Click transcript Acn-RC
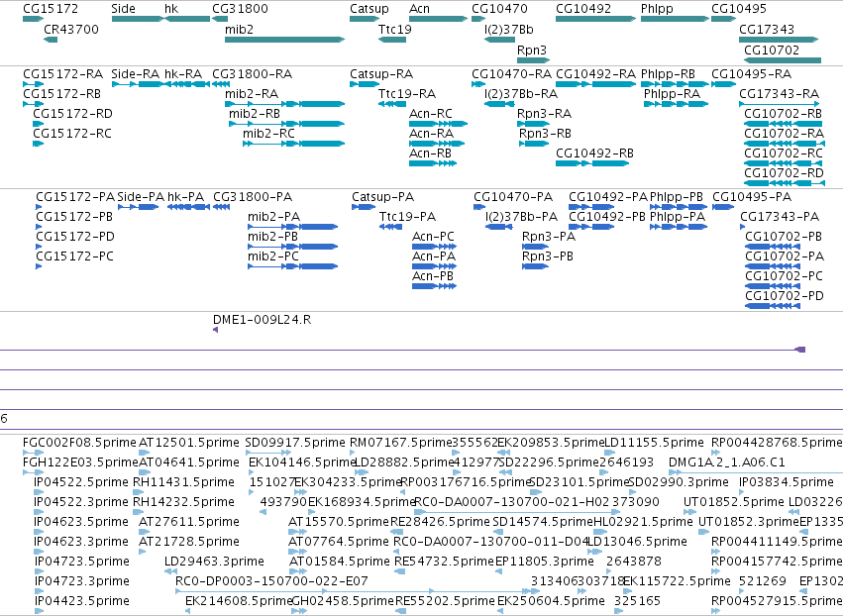 [x=431, y=114]
